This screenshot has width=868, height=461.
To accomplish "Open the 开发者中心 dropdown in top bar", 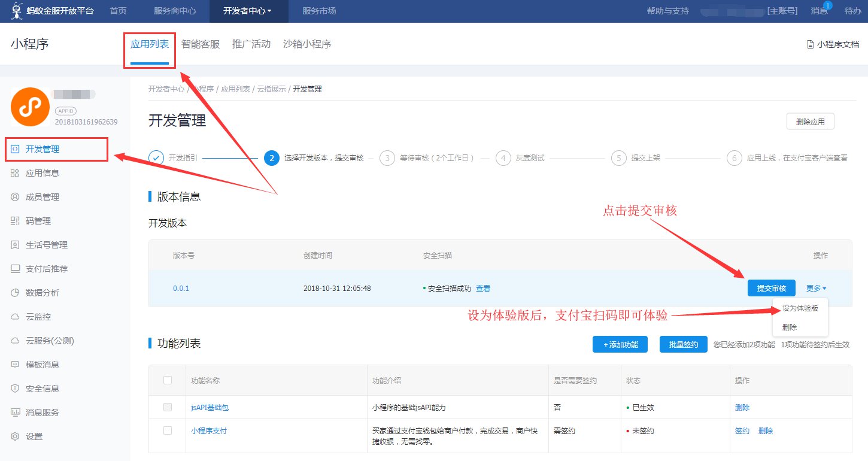I will click(x=247, y=11).
